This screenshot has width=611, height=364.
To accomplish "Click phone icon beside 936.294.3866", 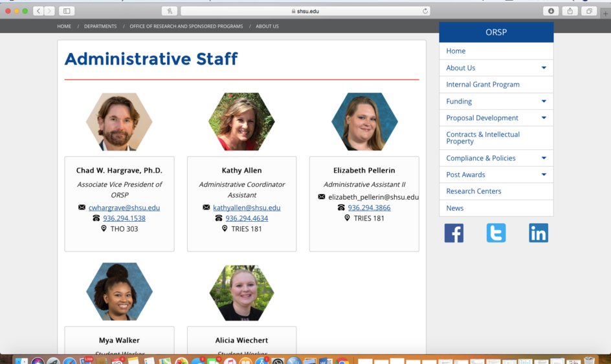I will (341, 208).
